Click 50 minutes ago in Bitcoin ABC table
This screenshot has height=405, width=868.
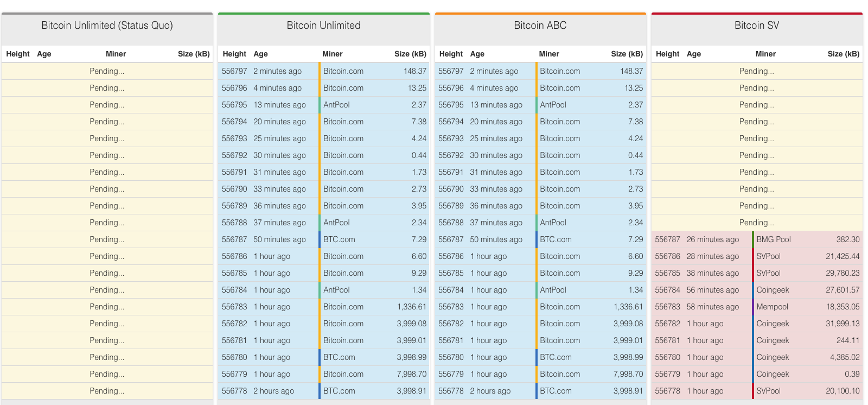coord(496,239)
